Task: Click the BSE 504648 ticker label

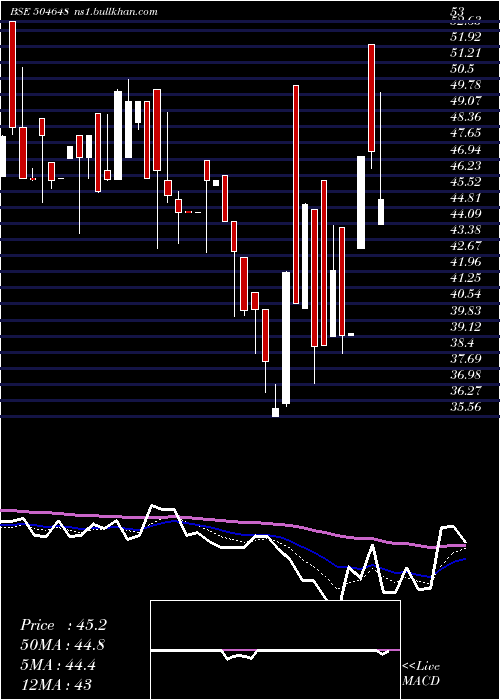Action: (39, 12)
